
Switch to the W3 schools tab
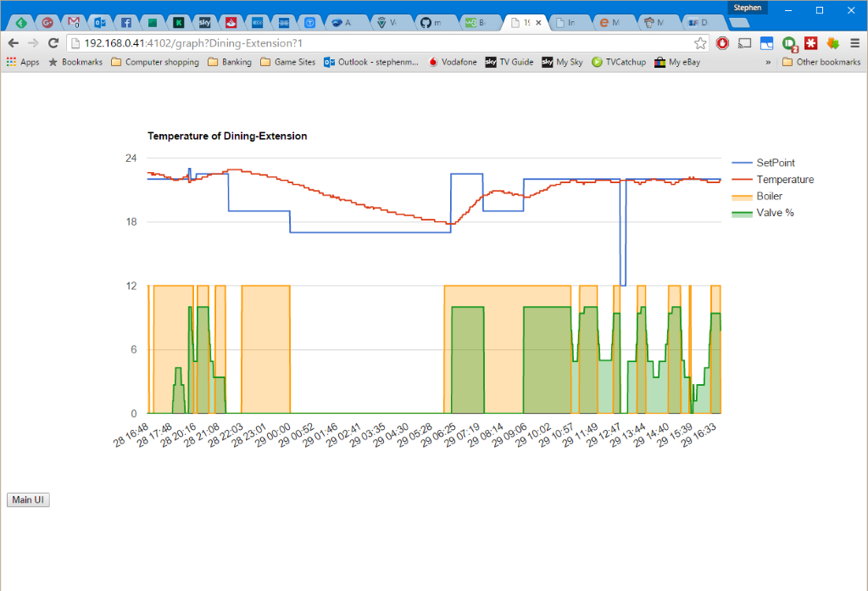(475, 23)
